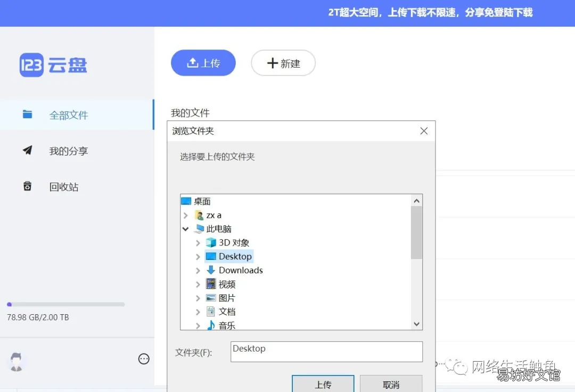Click the paper plane icon beside 我的分享

[28, 150]
